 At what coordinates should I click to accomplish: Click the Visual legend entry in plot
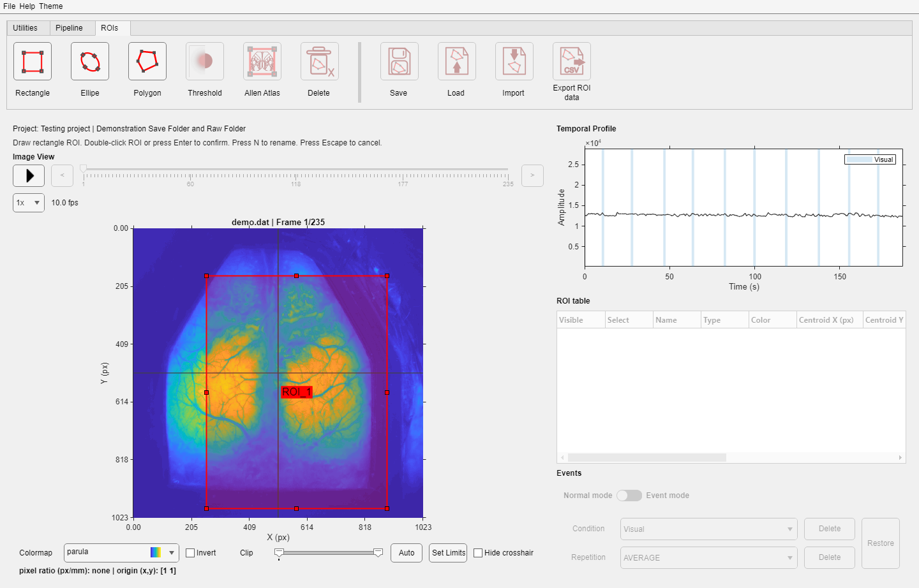tap(870, 159)
